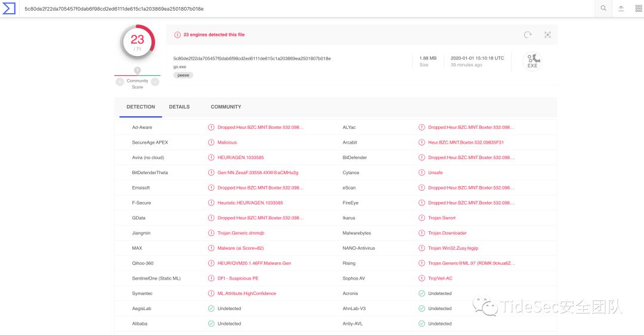Click the Trojan.Generic.dmmqb result
The image size is (644, 335).
coord(241,233)
